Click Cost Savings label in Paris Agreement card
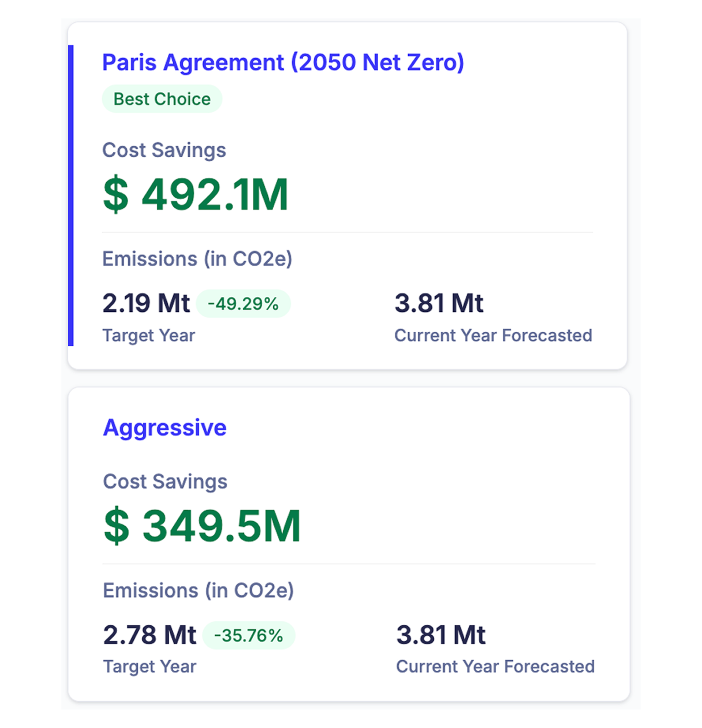The height and width of the screenshot is (728, 702). click(164, 150)
